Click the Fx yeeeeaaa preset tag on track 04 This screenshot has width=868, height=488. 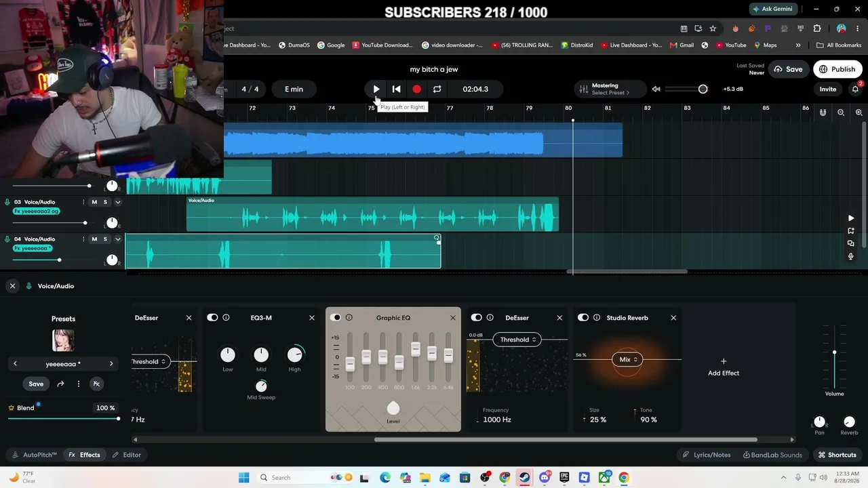33,249
